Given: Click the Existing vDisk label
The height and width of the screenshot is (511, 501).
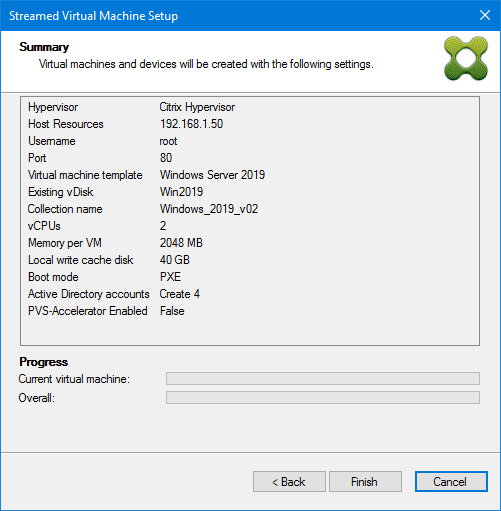Looking at the screenshot, I should (61, 192).
